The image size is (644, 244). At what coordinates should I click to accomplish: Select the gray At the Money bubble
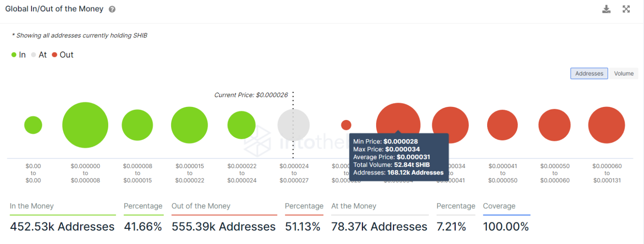coord(293,125)
